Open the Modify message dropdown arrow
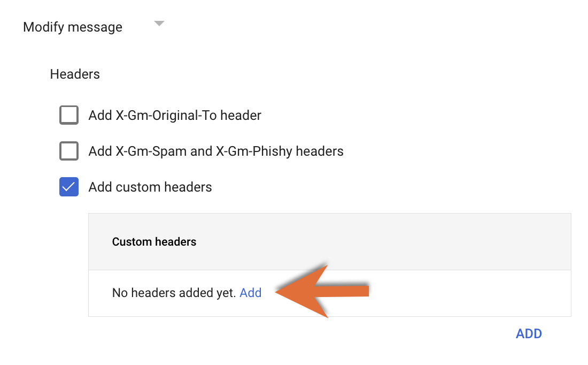Image resolution: width=588 pixels, height=365 pixels. coord(159,24)
